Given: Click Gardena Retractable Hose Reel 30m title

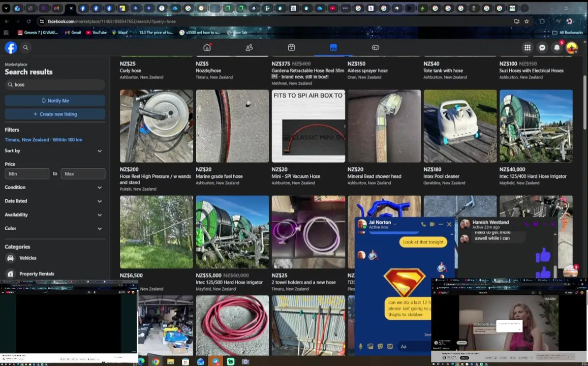Looking at the screenshot, I should pyautogui.click(x=308, y=74).
